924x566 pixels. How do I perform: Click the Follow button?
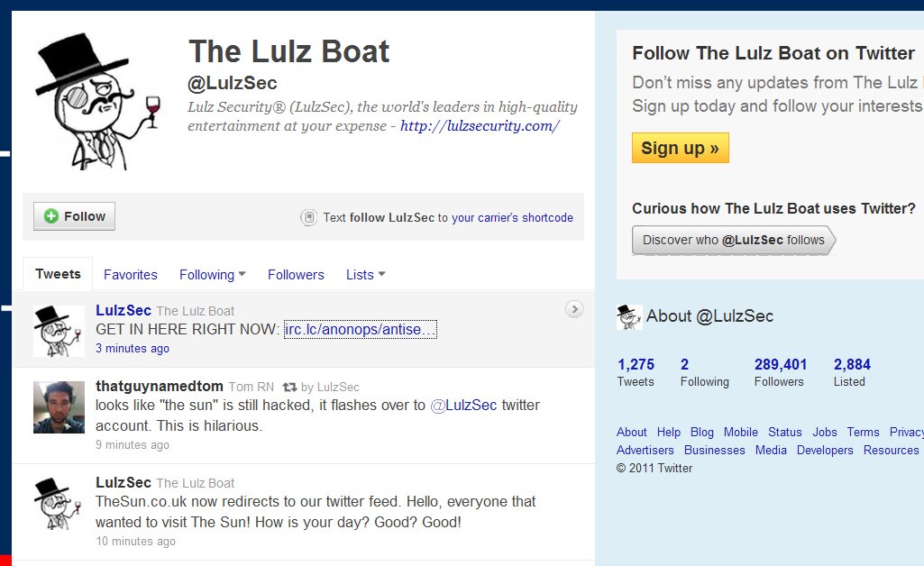tap(74, 215)
